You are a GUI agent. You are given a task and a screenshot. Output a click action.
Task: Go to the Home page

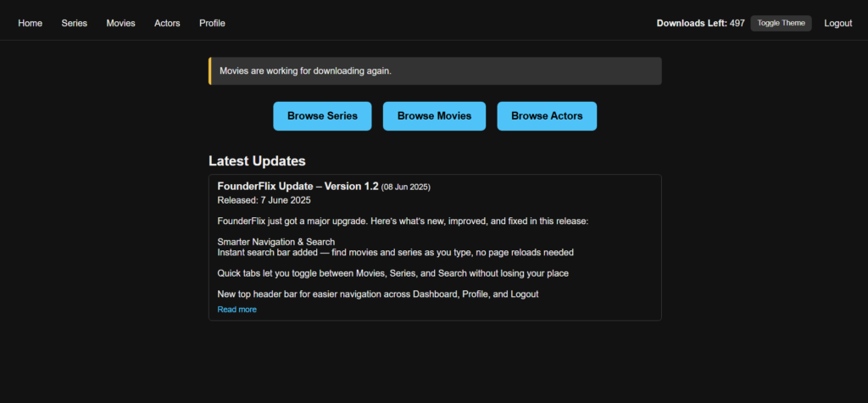pos(30,23)
